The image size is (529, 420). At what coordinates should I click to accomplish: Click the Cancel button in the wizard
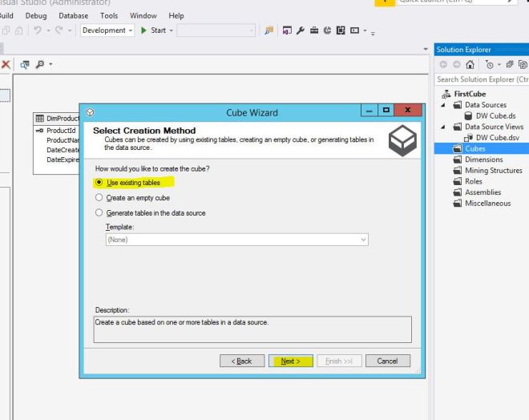click(x=387, y=361)
